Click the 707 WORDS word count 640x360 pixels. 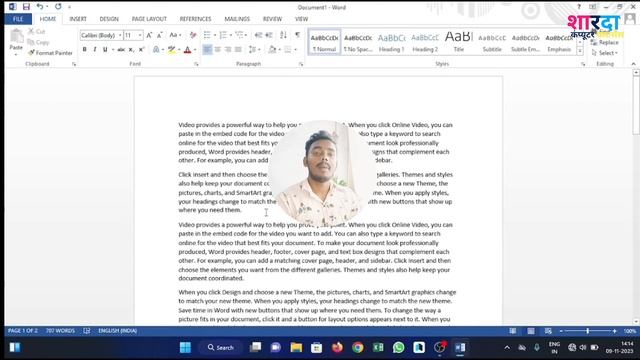tap(60, 331)
